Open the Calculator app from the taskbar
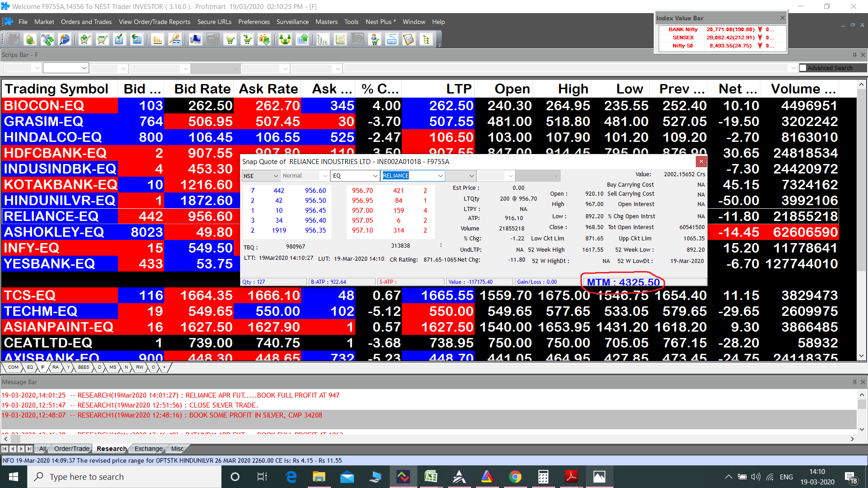868x488 pixels. pos(543,477)
